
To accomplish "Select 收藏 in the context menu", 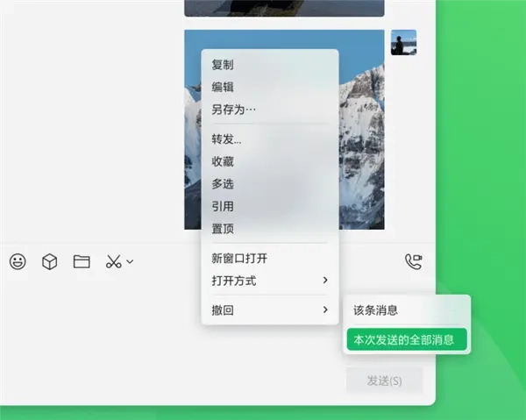I will point(223,161).
